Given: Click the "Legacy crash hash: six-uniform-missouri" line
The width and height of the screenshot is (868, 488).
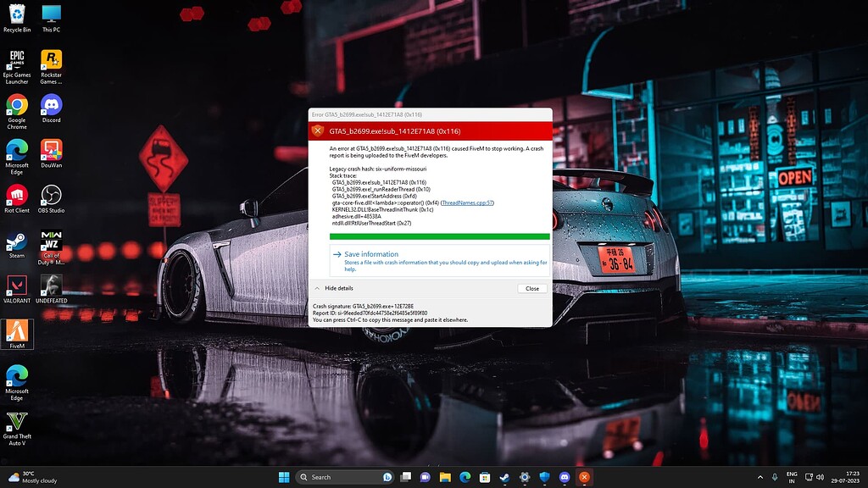Looking at the screenshot, I should click(x=377, y=169).
